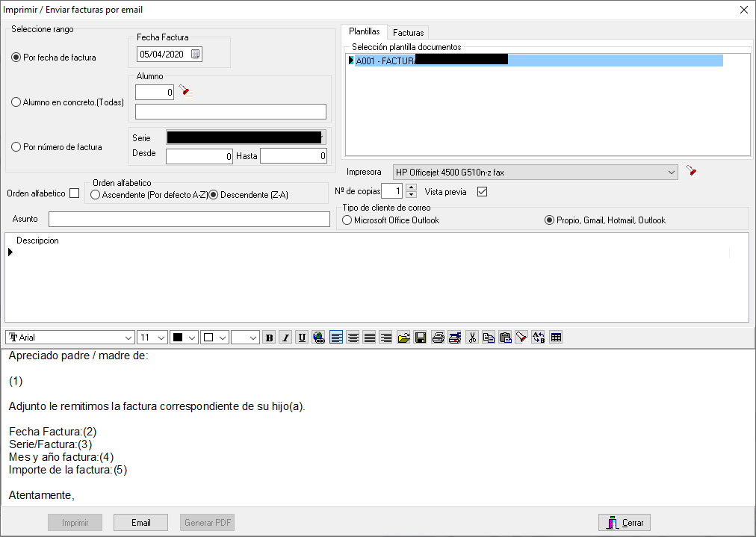Click the 'Atentamente,' line in the email body
756x537 pixels.
pos(42,495)
